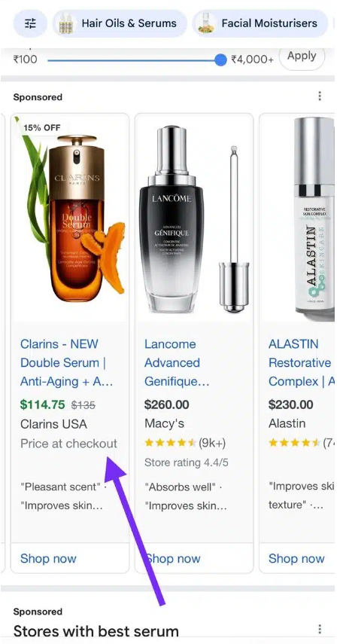Viewport: 343px width, 644px height.
Task: Open ALASTIN Restorative Complex title link
Action: 302,362
